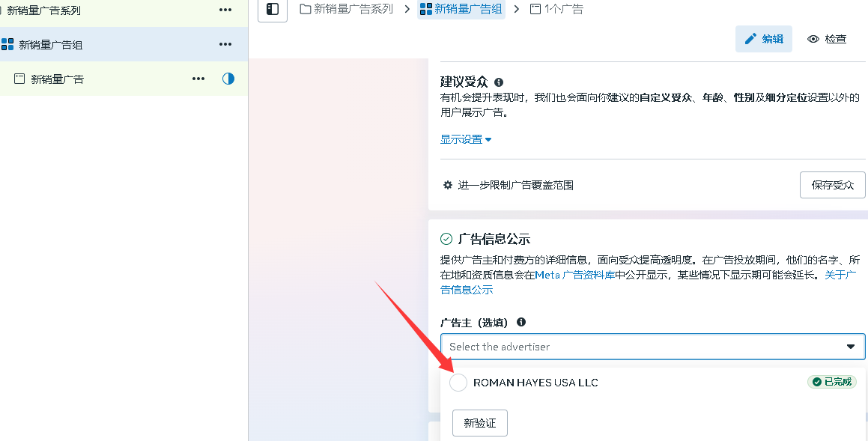Switch to 检查 view

828,39
